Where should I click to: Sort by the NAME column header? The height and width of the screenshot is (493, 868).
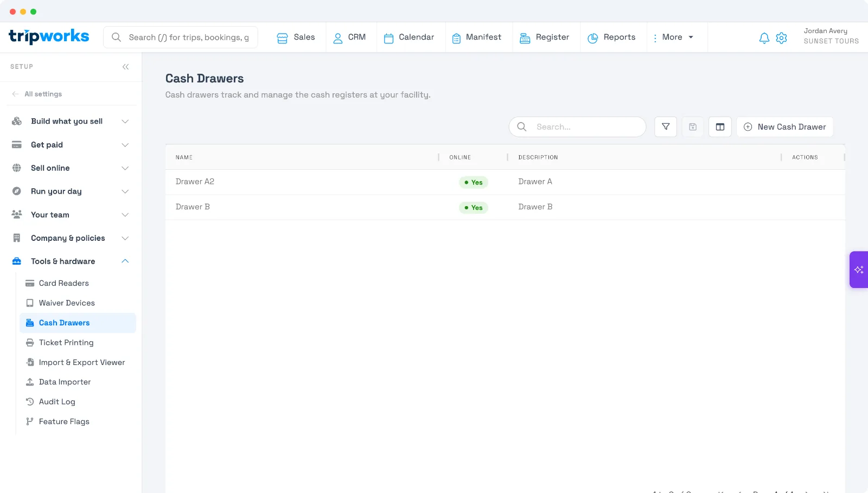click(x=184, y=157)
